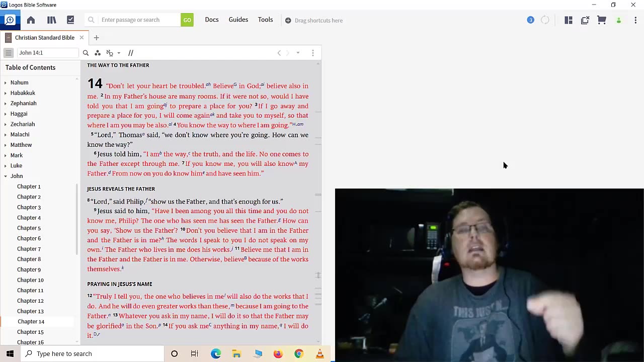Image resolution: width=644 pixels, height=362 pixels.
Task: Open the panel history dropdown arrow
Action: 298,53
